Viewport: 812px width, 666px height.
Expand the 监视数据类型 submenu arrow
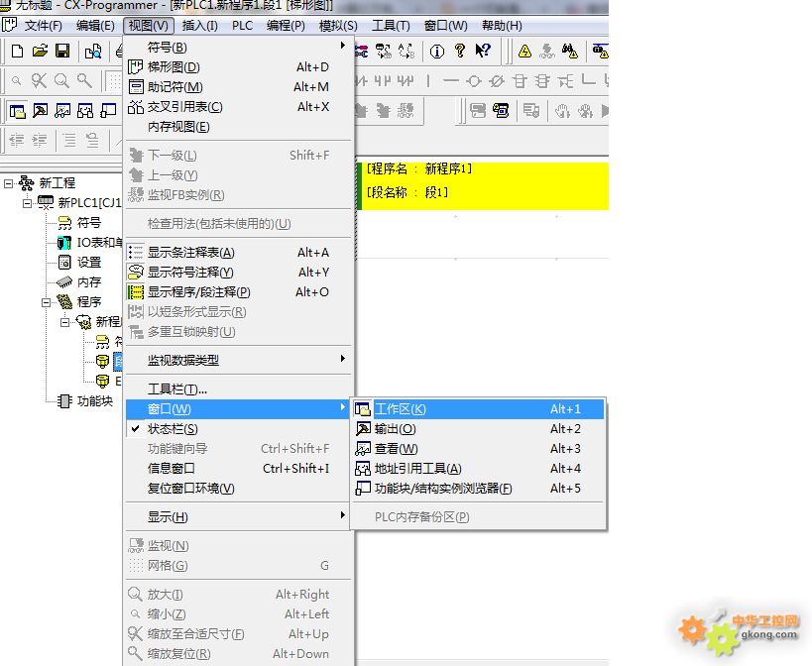tap(342, 359)
